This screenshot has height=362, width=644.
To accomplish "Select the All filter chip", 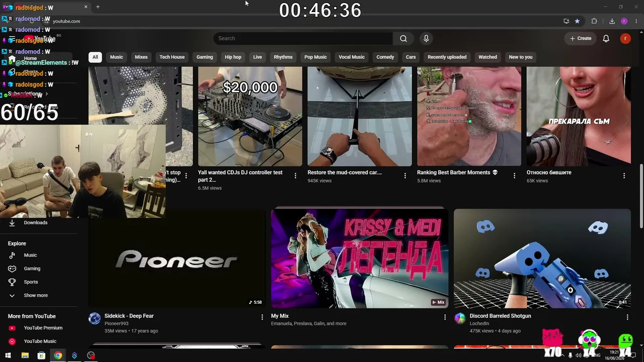I will coord(95,57).
